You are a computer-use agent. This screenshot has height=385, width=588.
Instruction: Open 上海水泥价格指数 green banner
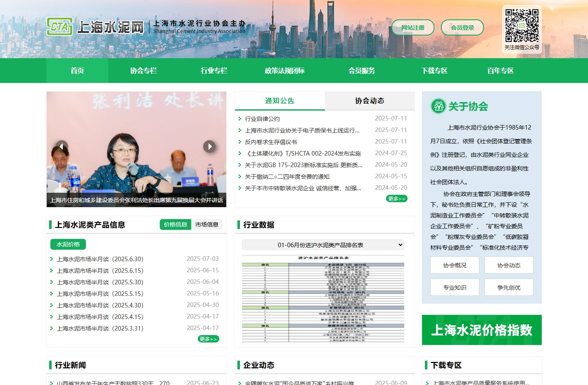click(482, 330)
